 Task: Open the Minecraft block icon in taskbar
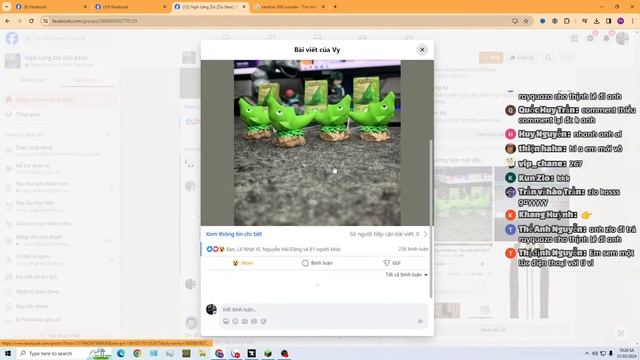(268, 353)
